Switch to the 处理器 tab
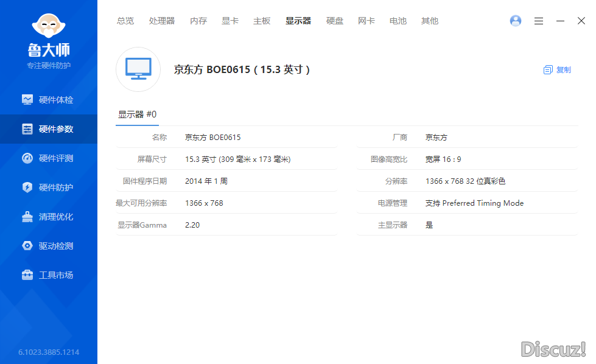 click(x=162, y=21)
